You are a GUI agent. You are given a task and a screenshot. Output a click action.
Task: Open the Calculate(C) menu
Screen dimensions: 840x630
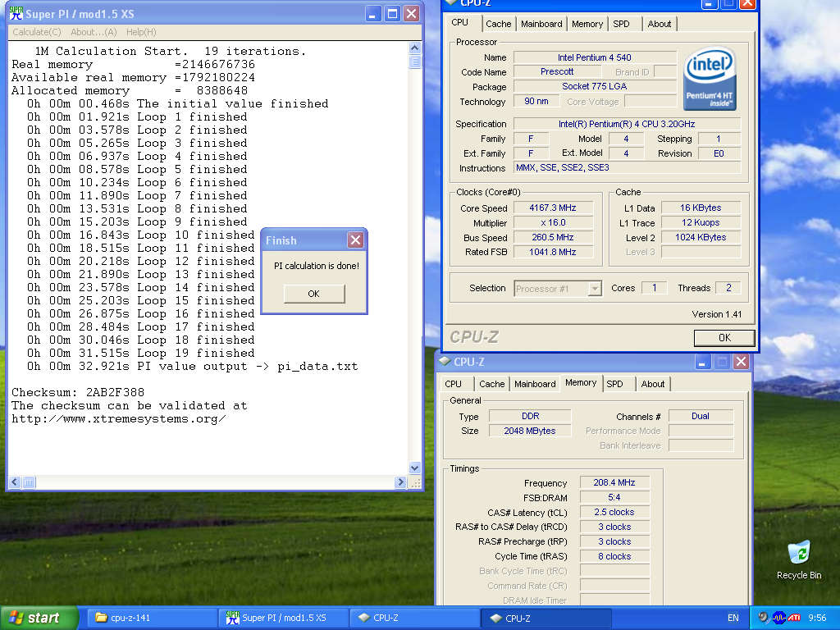[x=36, y=32]
